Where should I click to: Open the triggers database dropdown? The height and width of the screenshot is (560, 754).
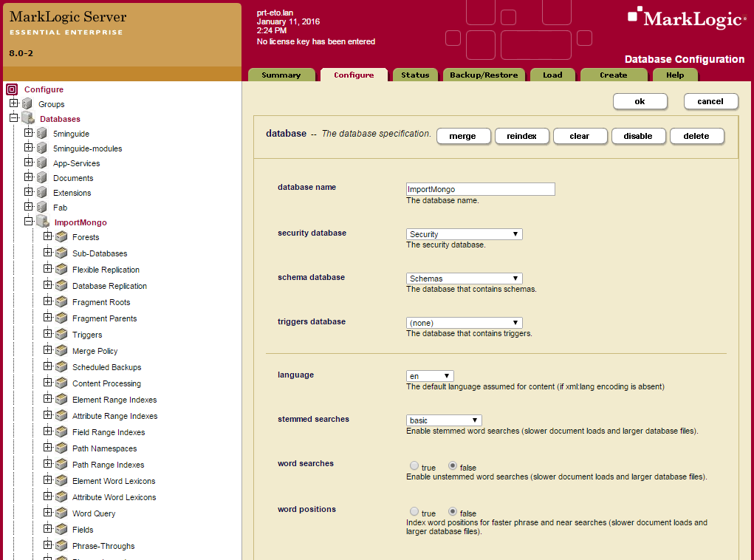tap(464, 323)
